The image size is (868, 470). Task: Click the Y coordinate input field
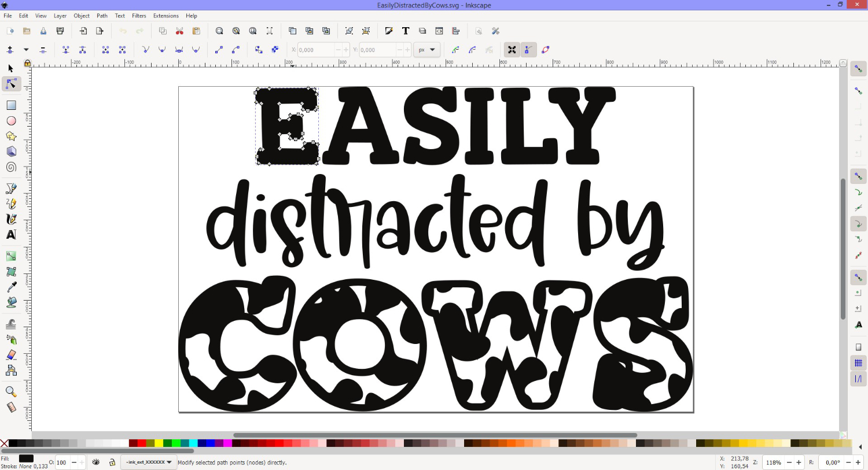pyautogui.click(x=378, y=50)
